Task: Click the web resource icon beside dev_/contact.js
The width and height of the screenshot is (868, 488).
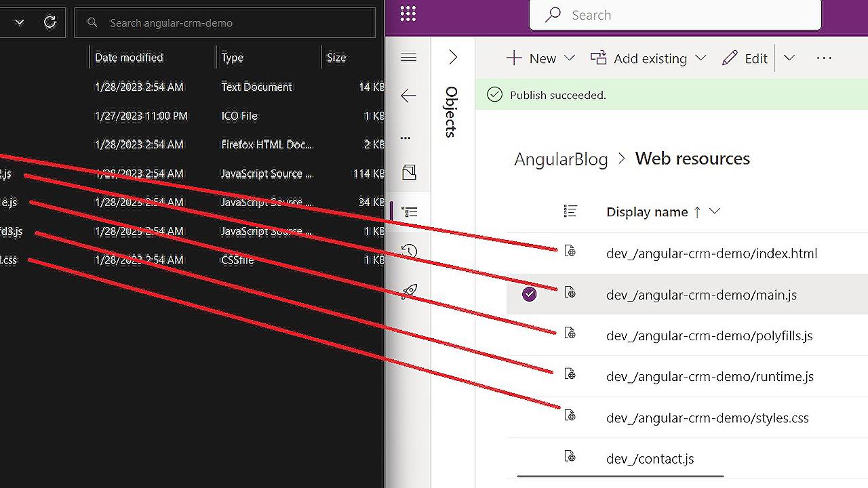Action: pos(570,457)
